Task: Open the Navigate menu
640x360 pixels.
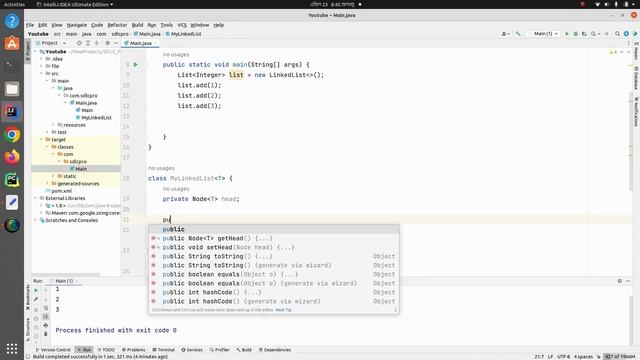Action: click(77, 25)
